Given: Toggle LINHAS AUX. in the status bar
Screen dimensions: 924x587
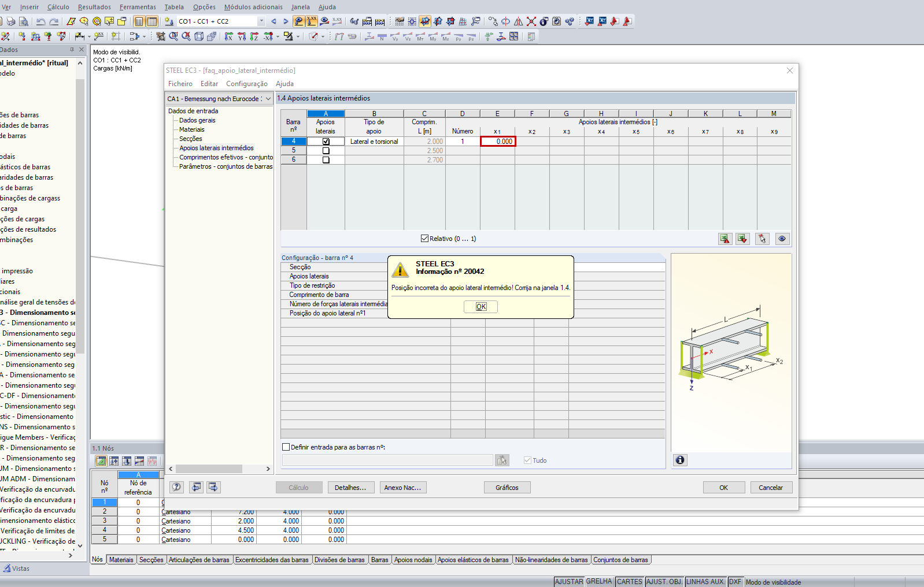Looking at the screenshot, I should [x=705, y=582].
